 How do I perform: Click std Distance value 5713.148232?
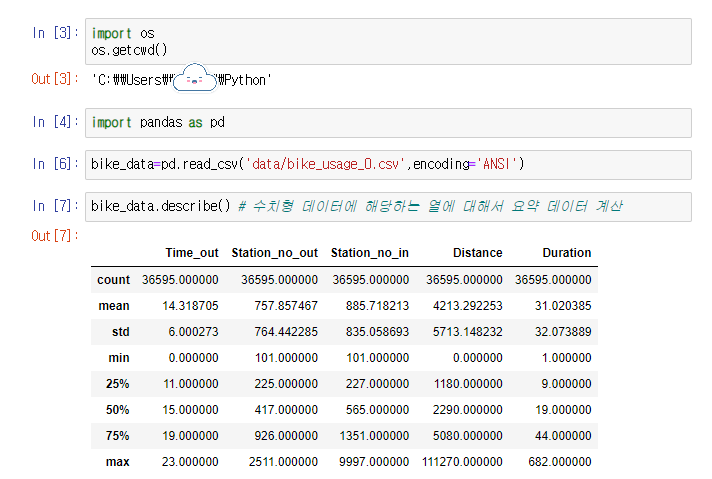click(468, 332)
